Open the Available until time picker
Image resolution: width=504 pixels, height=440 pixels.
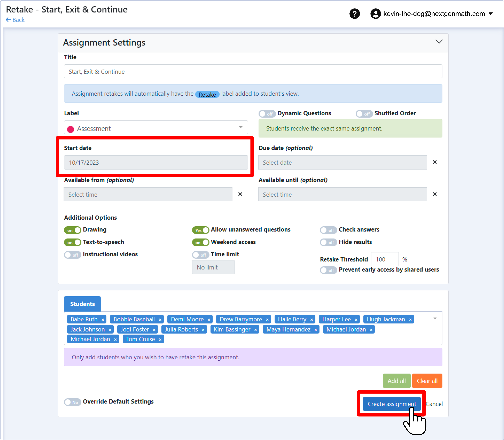(x=342, y=194)
